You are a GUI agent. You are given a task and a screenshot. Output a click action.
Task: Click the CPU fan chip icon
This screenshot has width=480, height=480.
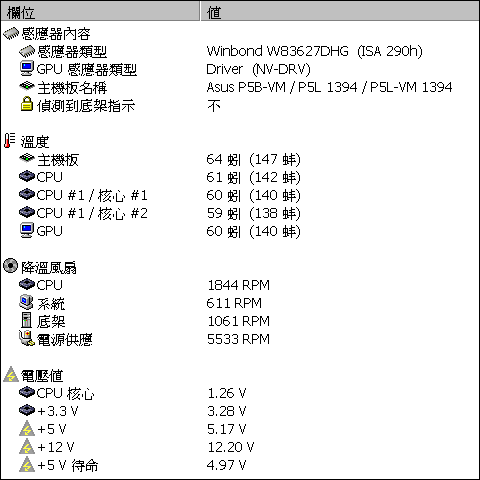click(x=27, y=284)
